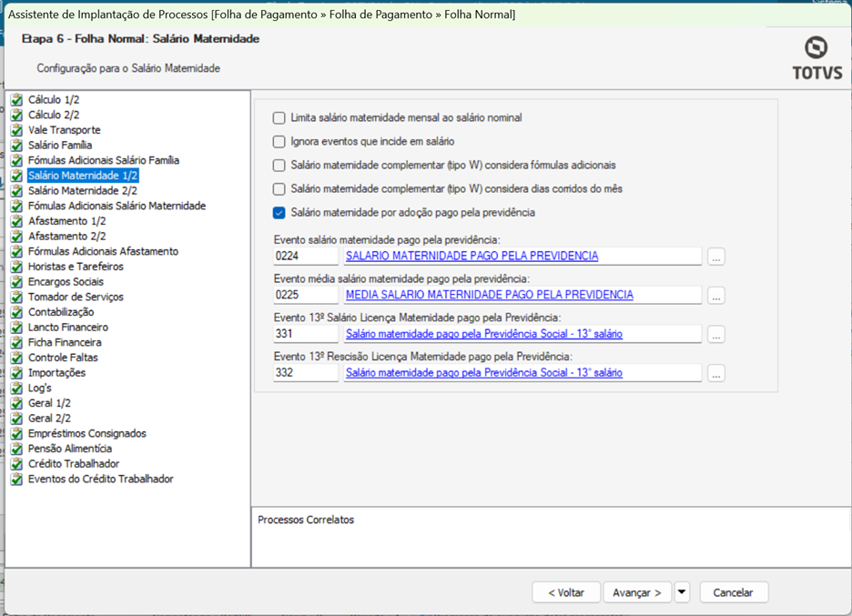Viewport: 852px width, 616px height.
Task: Go to the Salário Maternidade 2/2 step
Action: (82, 191)
